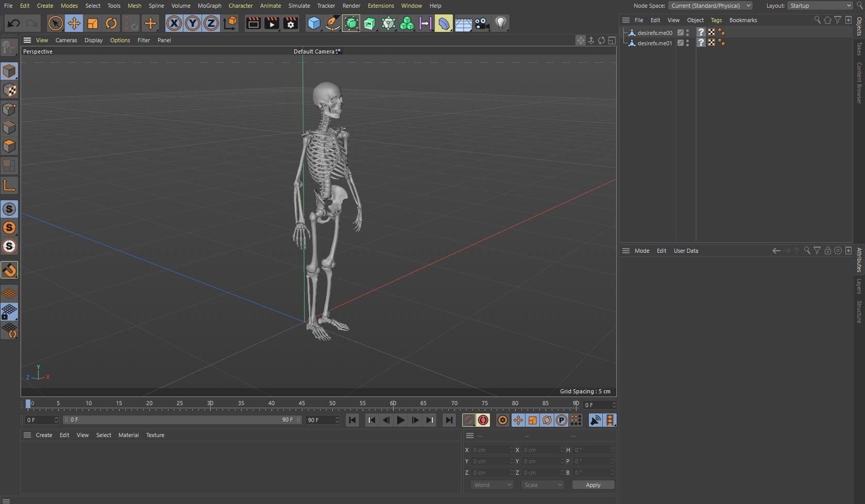Open the Bend deformer icon
This screenshot has height=504, width=865.
(x=444, y=23)
